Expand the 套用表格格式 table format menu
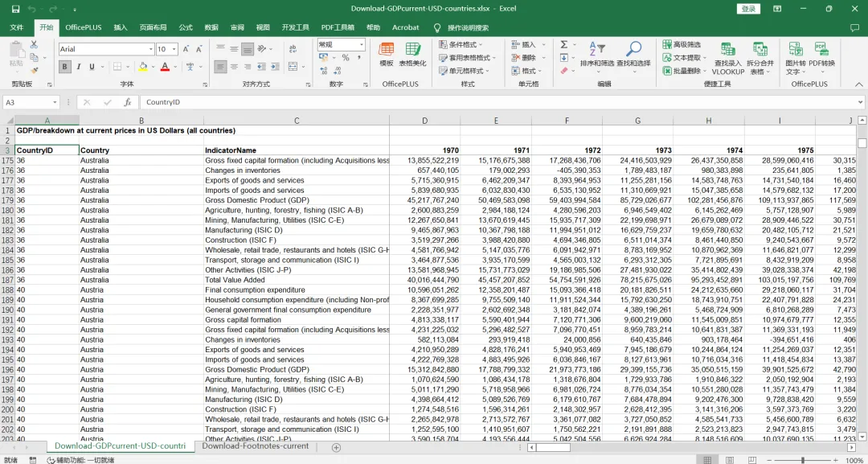 468,58
